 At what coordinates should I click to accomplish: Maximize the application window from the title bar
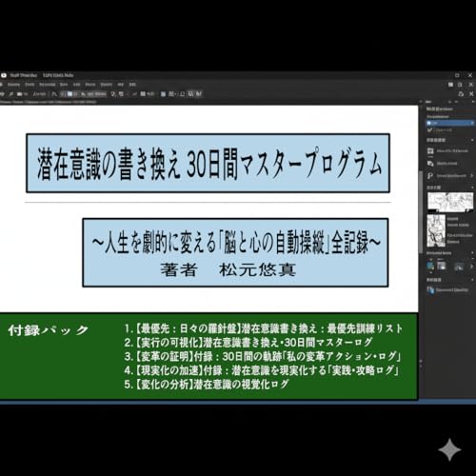click(457, 75)
